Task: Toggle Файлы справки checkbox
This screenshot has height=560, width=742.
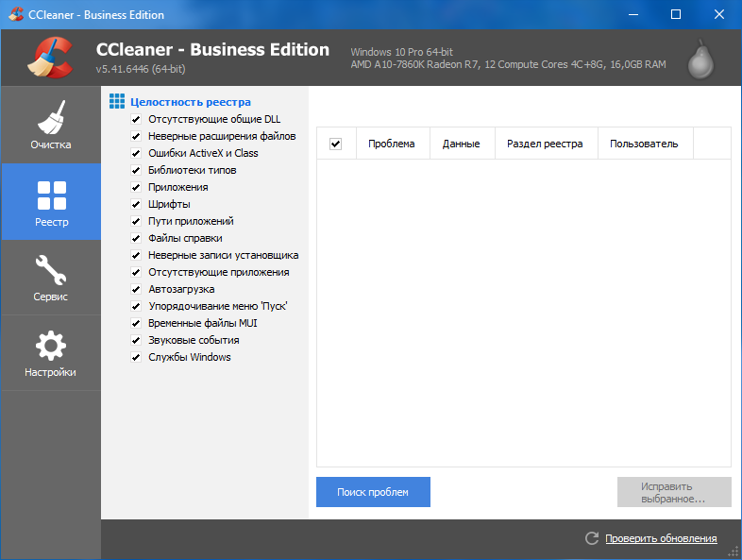Action: tap(136, 239)
